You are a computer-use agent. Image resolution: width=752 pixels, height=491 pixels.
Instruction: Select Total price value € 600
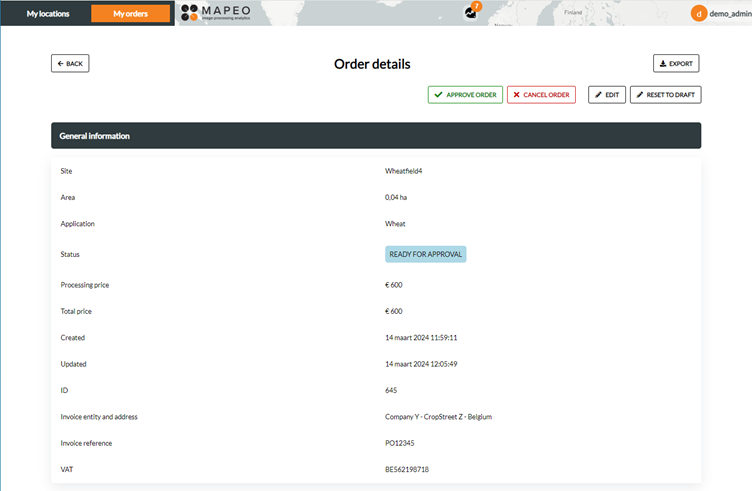[394, 311]
